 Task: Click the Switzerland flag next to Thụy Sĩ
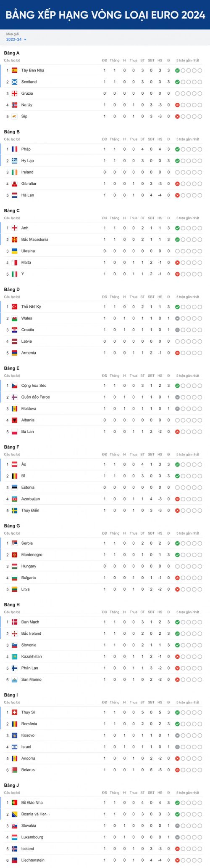pos(14,712)
